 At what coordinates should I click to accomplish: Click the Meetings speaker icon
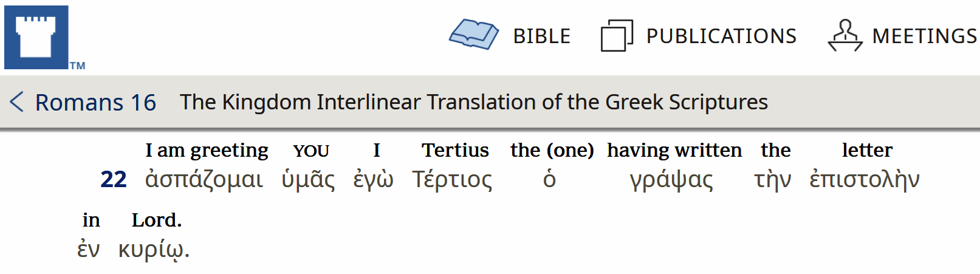tap(845, 35)
